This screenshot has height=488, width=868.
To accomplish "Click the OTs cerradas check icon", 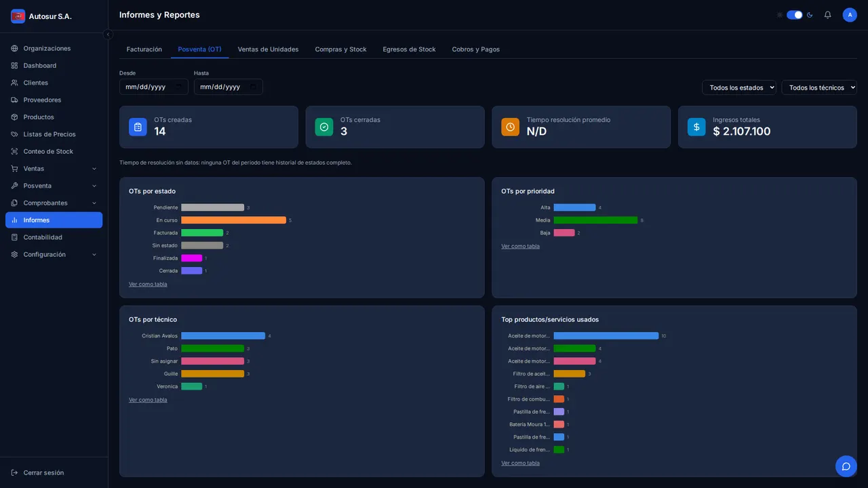I will click(324, 127).
